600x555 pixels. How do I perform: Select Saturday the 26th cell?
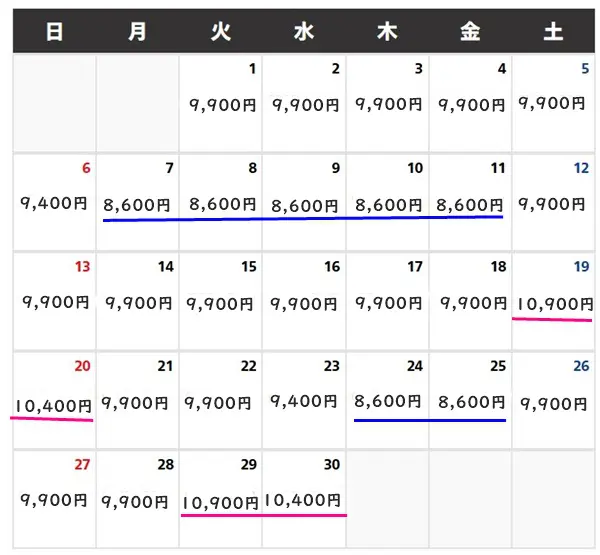pyautogui.click(x=553, y=400)
